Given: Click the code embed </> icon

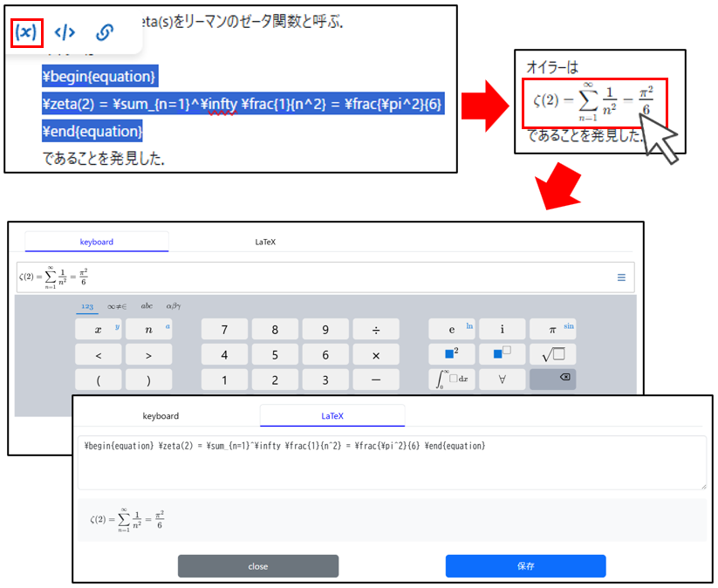Looking at the screenshot, I should [65, 32].
